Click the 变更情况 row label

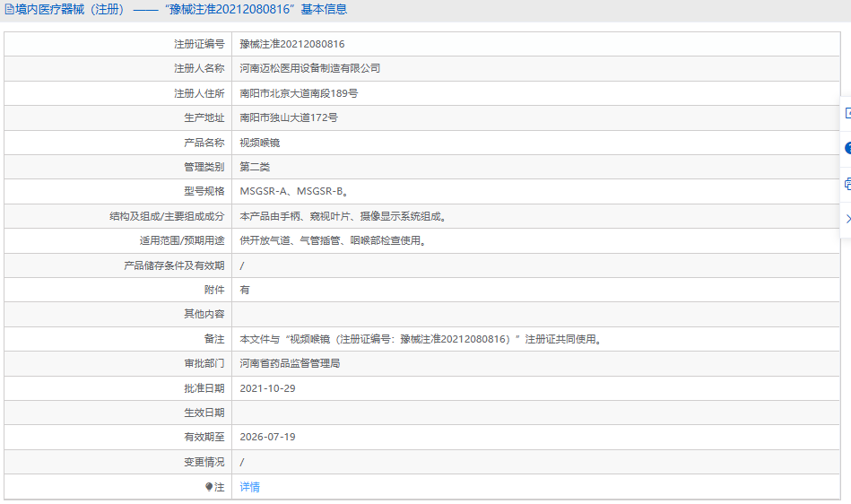[x=204, y=462]
